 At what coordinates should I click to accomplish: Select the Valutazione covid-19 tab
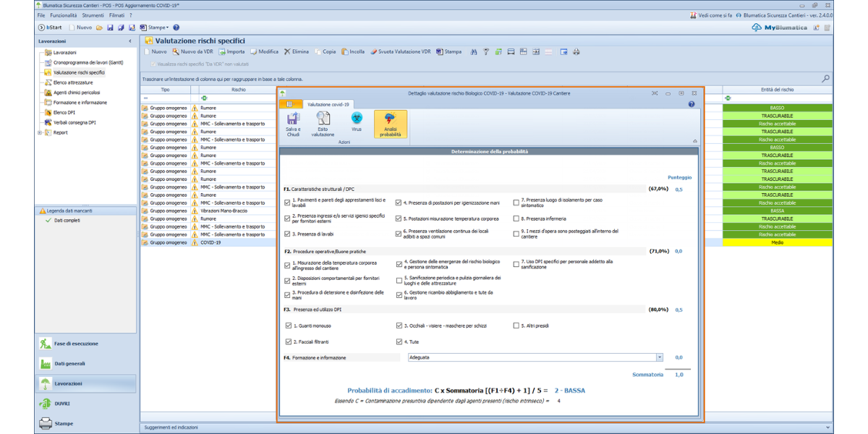pos(328,104)
